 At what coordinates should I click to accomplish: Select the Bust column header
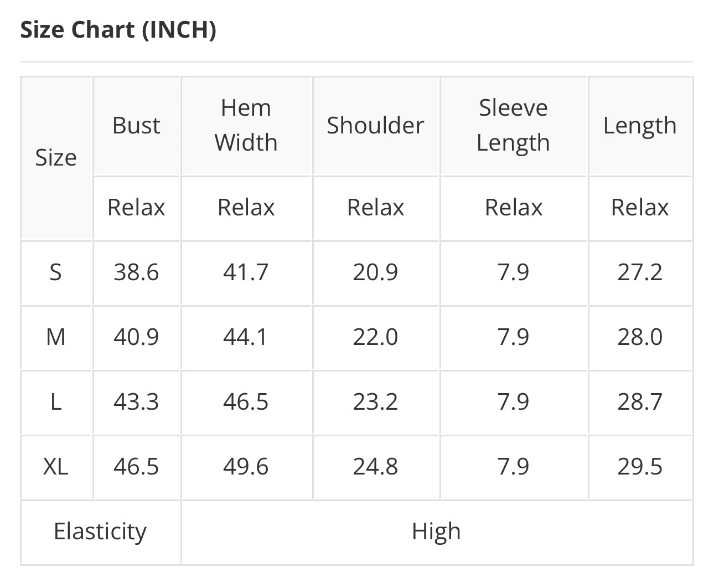click(x=136, y=126)
